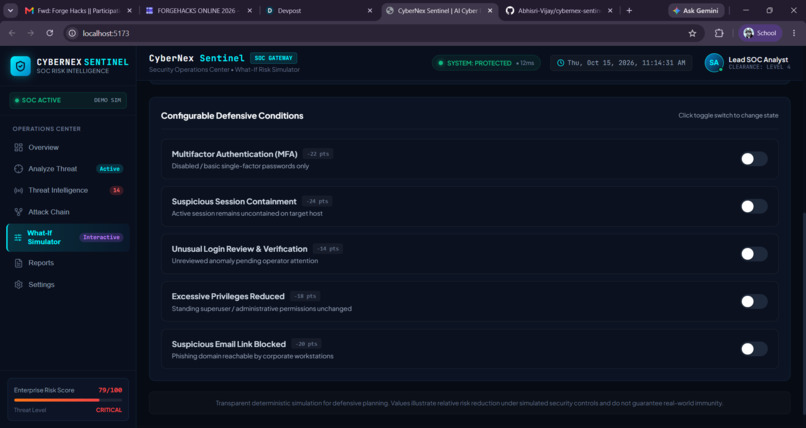Click the clock icon beside the date
Image resolution: width=806 pixels, height=428 pixels.
tap(560, 63)
